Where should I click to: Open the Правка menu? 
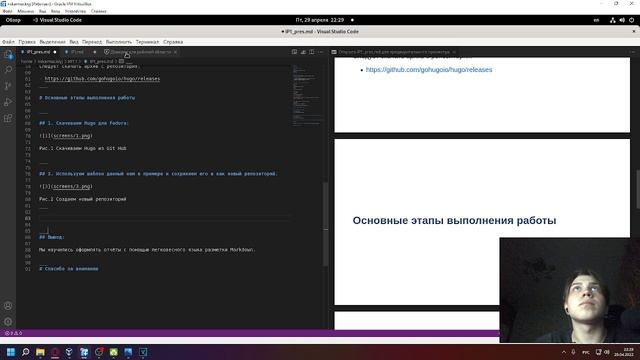tap(27, 42)
